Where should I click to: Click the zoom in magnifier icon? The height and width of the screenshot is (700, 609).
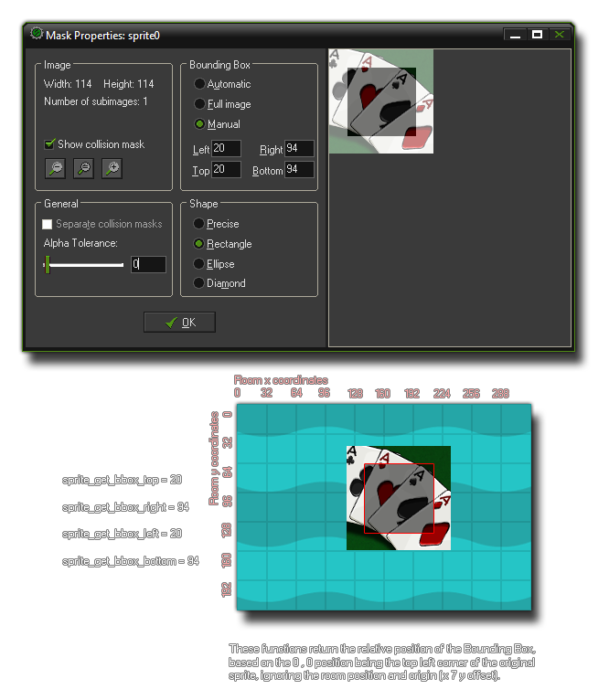(112, 167)
